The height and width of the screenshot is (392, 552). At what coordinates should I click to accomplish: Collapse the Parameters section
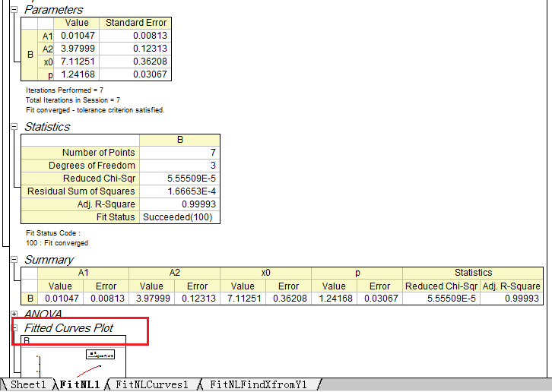tap(15, 10)
